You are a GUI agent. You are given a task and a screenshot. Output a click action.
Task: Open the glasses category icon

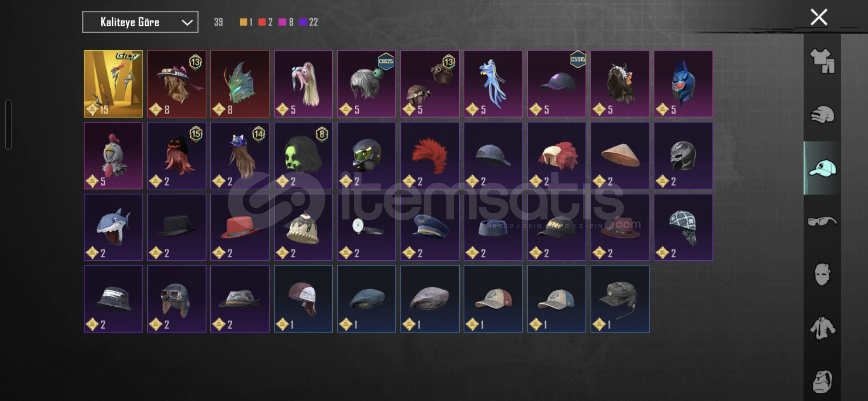[x=822, y=221]
